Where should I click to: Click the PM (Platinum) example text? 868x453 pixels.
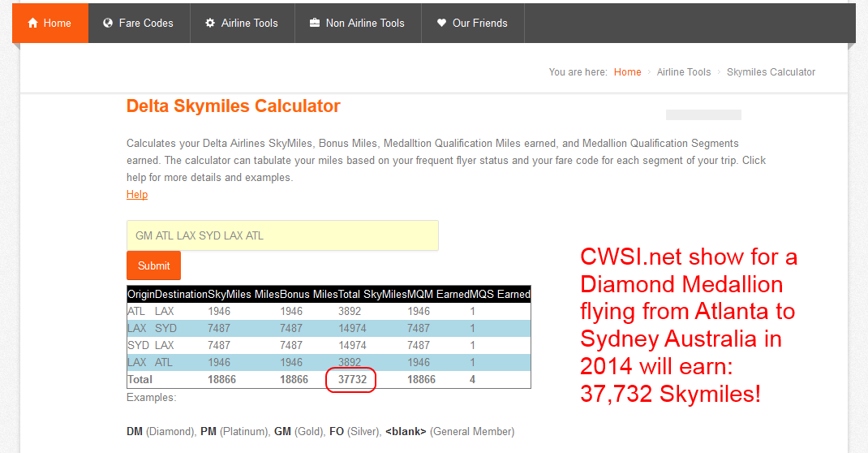pos(234,431)
